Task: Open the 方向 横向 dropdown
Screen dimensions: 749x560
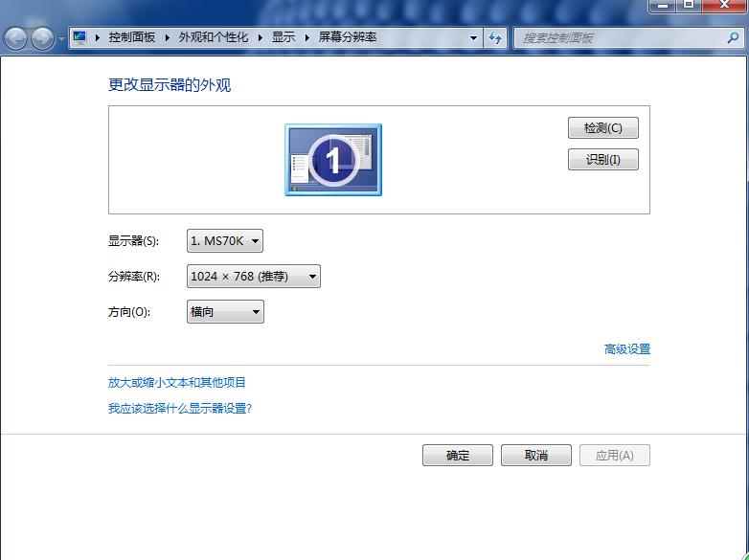Action: pyautogui.click(x=225, y=312)
